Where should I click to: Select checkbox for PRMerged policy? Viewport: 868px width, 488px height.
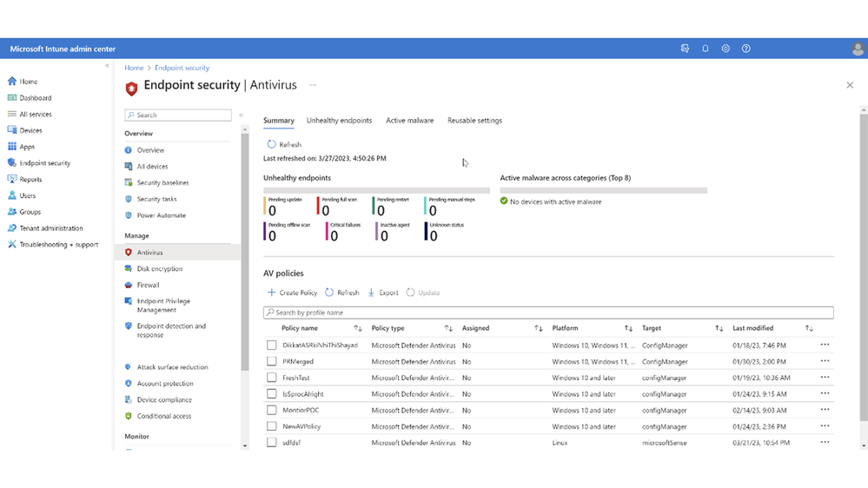(271, 361)
